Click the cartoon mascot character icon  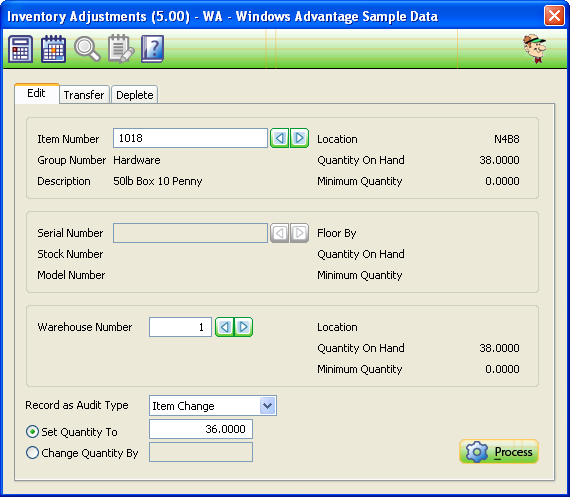click(535, 49)
